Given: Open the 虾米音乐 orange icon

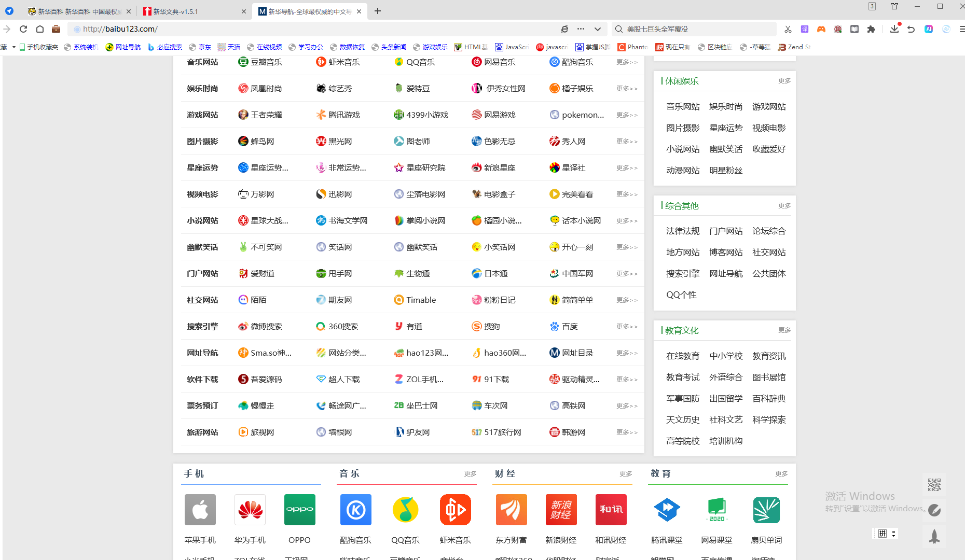Looking at the screenshot, I should click(456, 510).
